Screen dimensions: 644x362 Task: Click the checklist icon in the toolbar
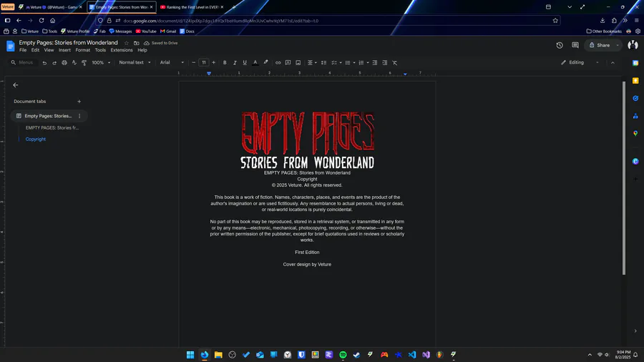point(334,63)
